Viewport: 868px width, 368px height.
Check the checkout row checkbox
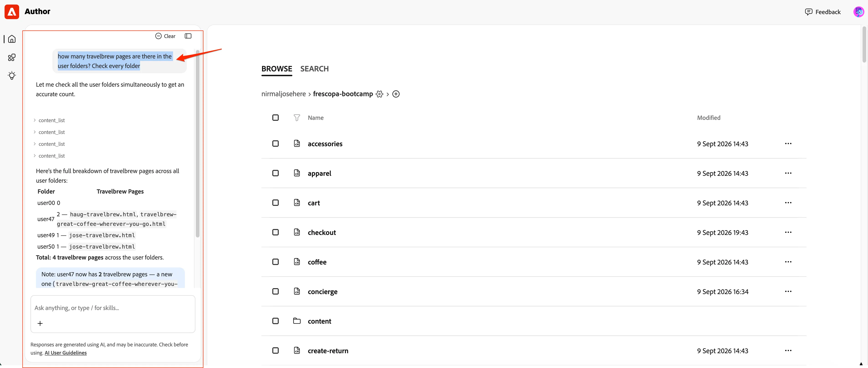click(275, 232)
